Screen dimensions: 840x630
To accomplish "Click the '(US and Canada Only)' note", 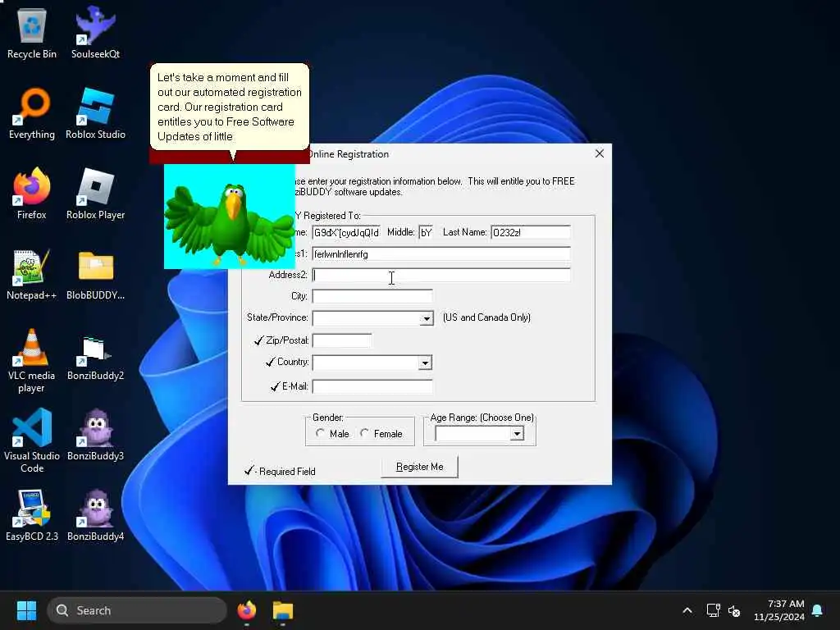I will click(486, 317).
